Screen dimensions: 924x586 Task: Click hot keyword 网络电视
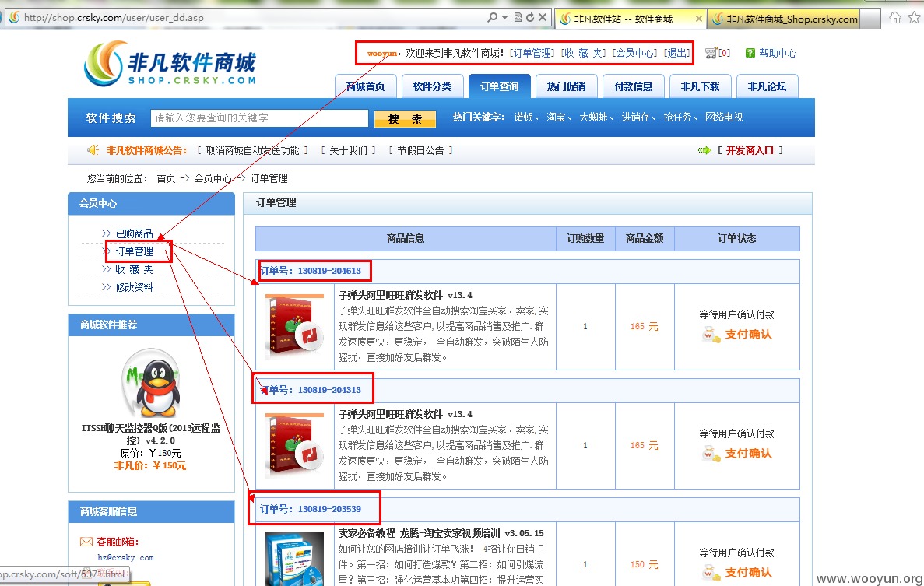(x=724, y=118)
